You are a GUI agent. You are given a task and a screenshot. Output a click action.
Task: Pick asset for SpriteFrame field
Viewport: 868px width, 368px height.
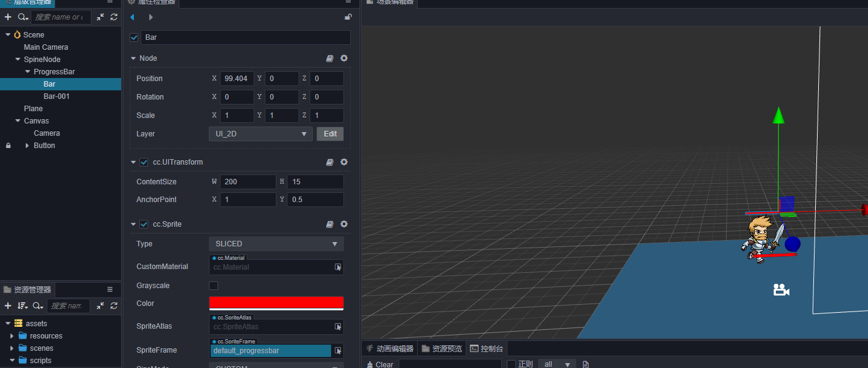[x=338, y=351]
